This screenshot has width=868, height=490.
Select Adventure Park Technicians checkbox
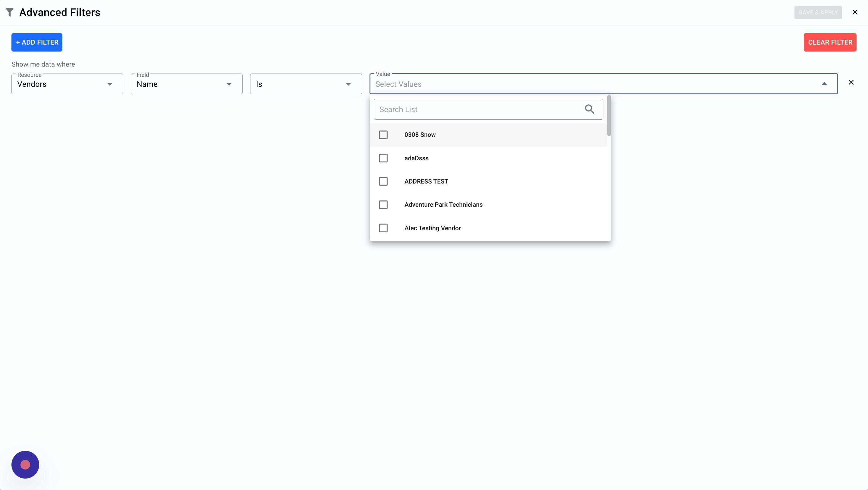[383, 205]
